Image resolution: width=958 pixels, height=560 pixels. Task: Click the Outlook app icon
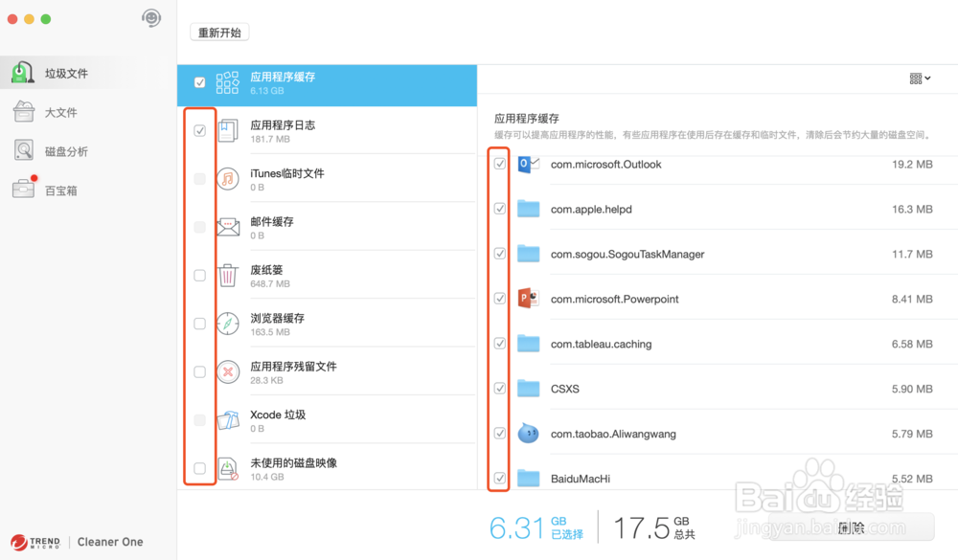529,165
